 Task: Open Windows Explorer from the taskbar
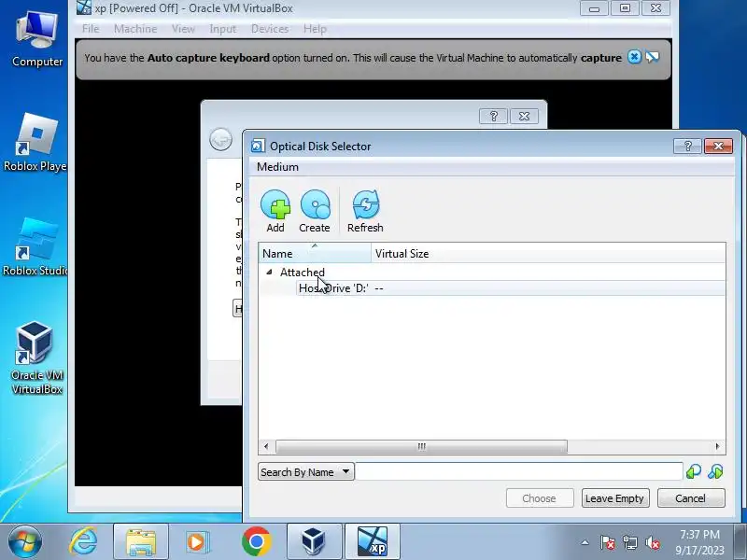pos(141,541)
